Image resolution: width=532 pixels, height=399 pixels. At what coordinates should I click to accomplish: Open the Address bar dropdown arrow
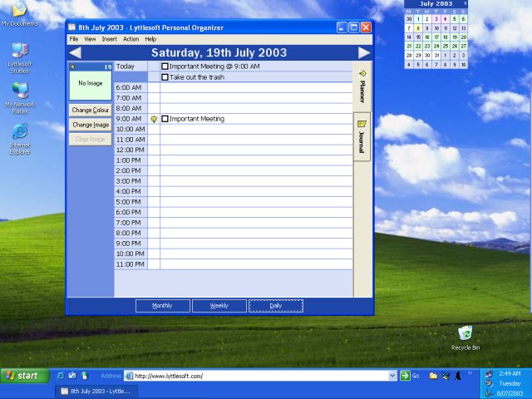pyautogui.click(x=392, y=376)
